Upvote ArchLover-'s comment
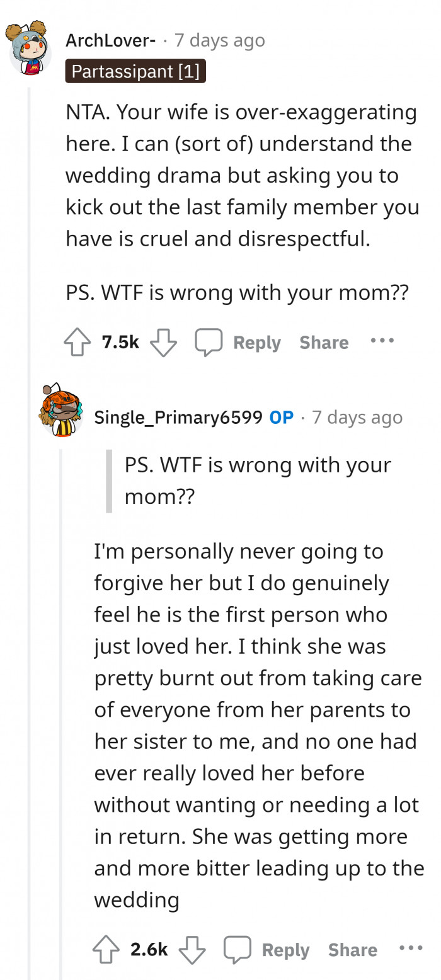This screenshot has width=441, height=980. click(x=77, y=342)
